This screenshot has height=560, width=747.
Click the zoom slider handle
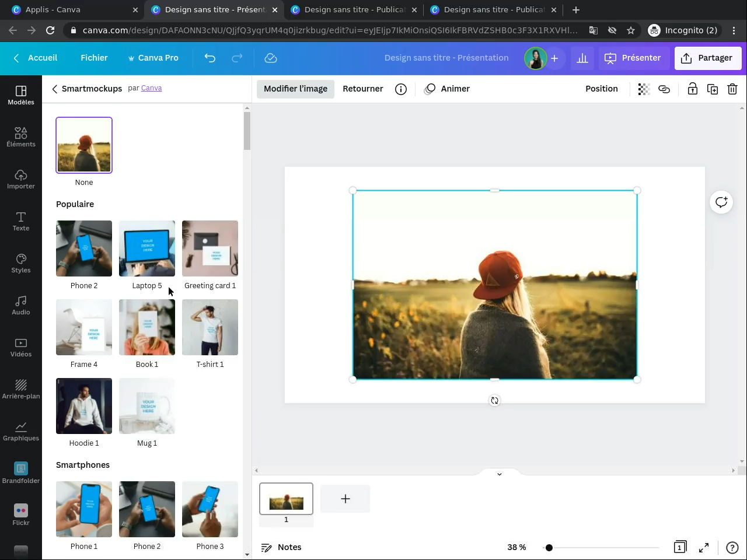click(x=549, y=547)
